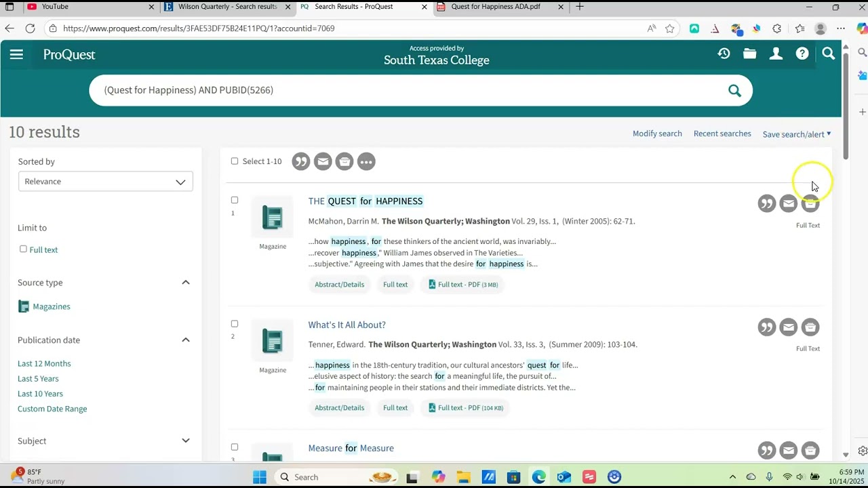
Task: Open the Save search/alert dropdown
Action: pos(797,134)
